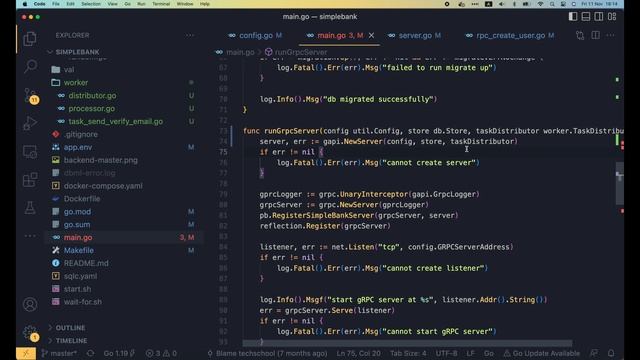Open Extensions view

pos(30,180)
